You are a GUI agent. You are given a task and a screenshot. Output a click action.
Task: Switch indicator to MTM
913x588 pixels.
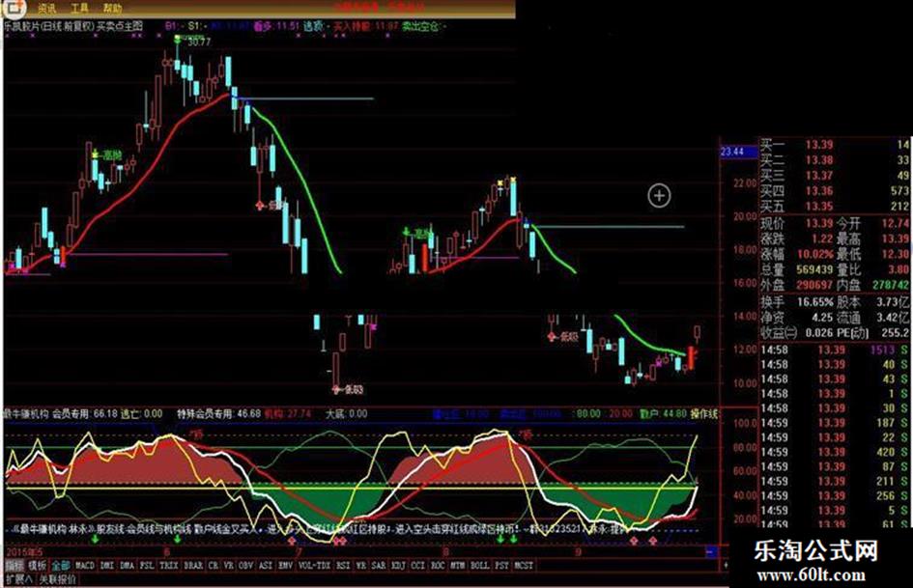coord(458,565)
